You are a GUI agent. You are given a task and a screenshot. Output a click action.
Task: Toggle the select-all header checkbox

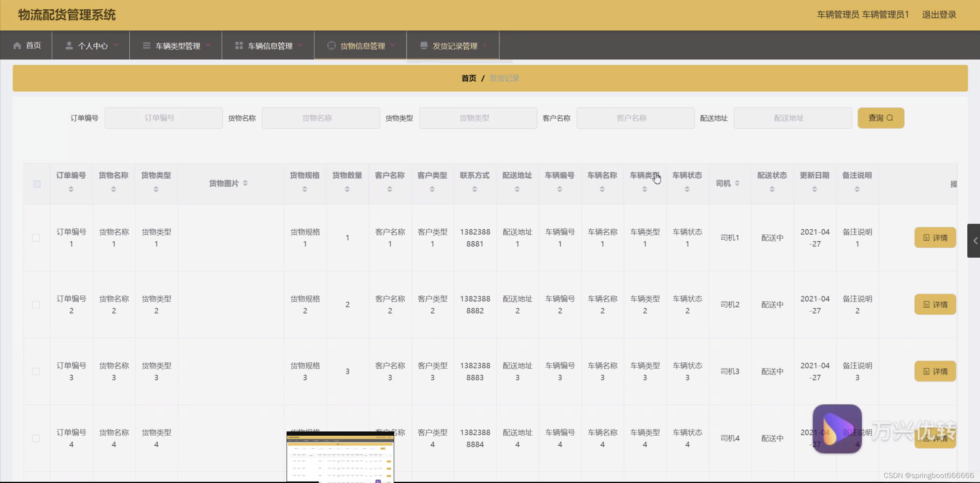(x=37, y=184)
